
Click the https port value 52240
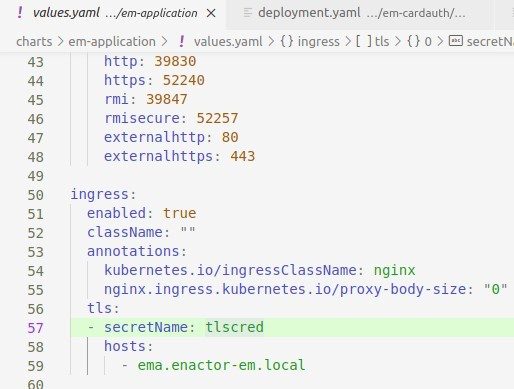coord(184,80)
